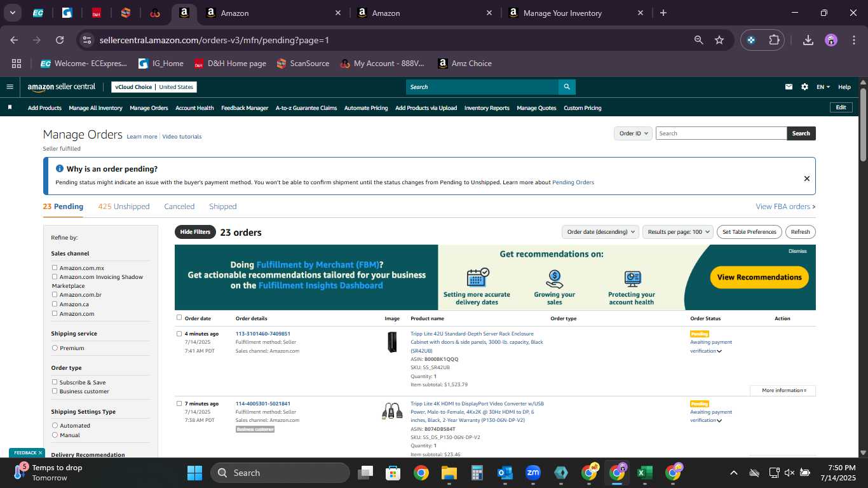Viewport: 868px width, 488px height.
Task: Open Inventory Reports menu item
Action: (x=487, y=108)
